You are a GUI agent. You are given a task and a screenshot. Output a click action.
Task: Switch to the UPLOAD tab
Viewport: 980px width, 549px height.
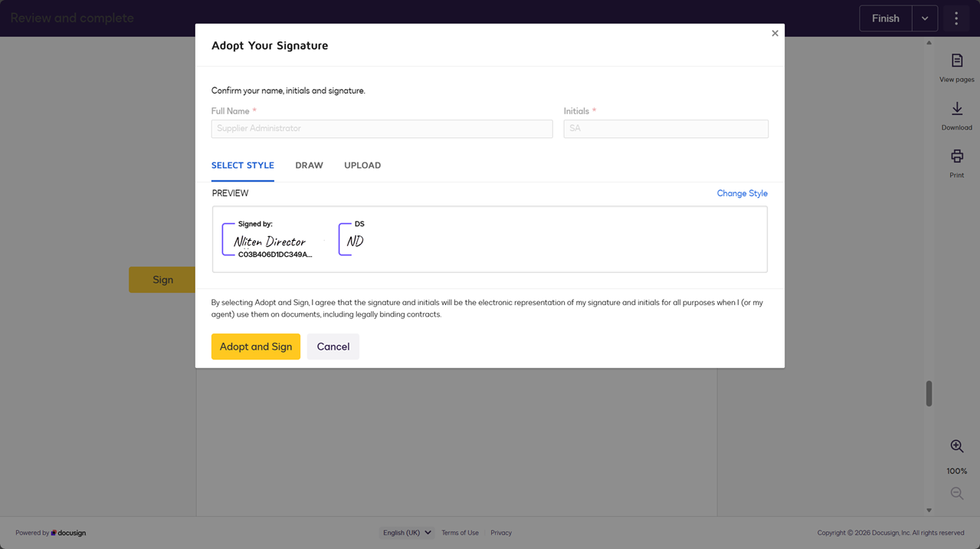[x=362, y=166]
